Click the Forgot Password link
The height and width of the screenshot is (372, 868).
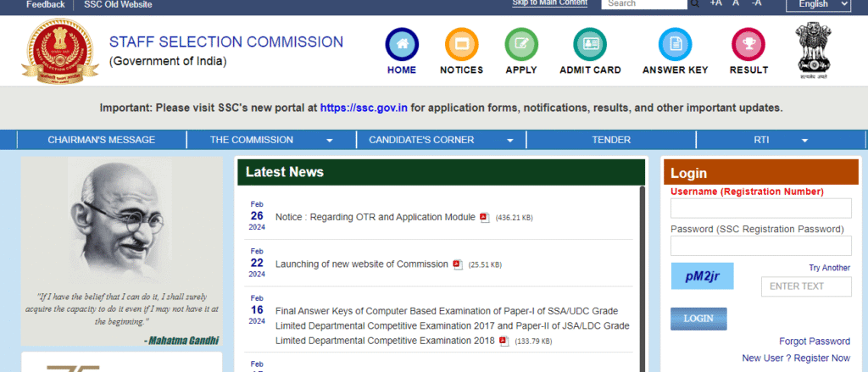[x=814, y=341]
